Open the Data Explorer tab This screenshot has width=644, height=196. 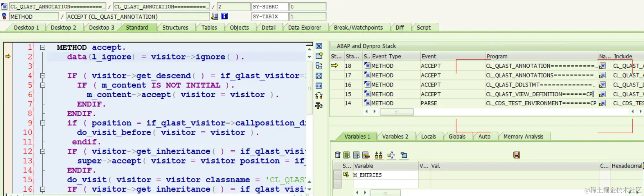pos(305,27)
